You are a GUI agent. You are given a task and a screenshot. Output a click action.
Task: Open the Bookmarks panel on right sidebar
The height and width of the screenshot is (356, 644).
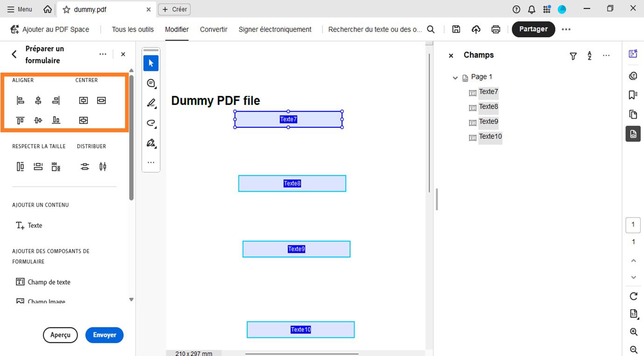(x=633, y=95)
